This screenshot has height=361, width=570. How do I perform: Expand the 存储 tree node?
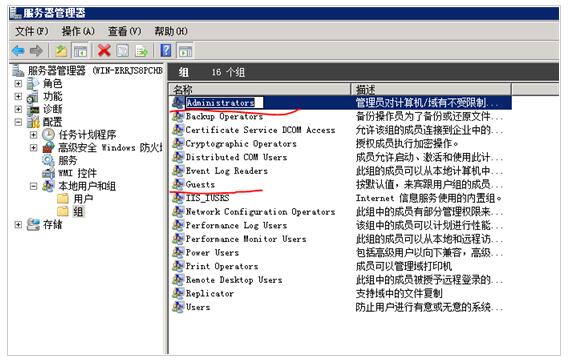[18, 225]
